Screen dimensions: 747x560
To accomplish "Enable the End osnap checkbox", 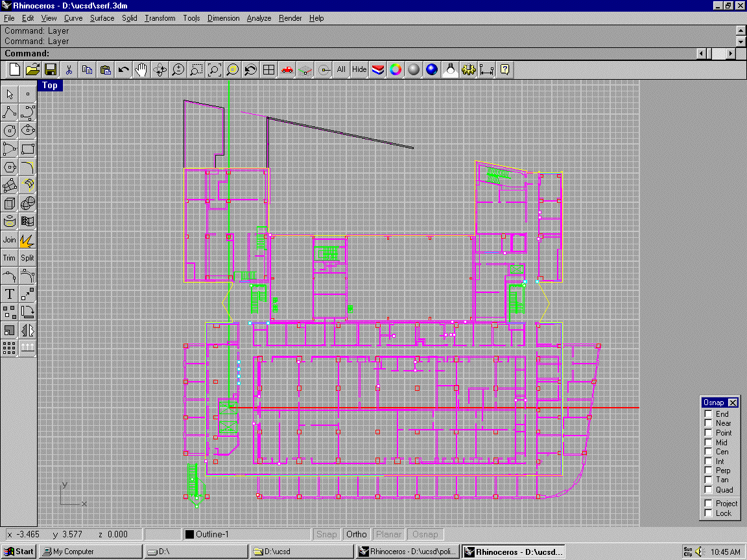I will point(709,414).
